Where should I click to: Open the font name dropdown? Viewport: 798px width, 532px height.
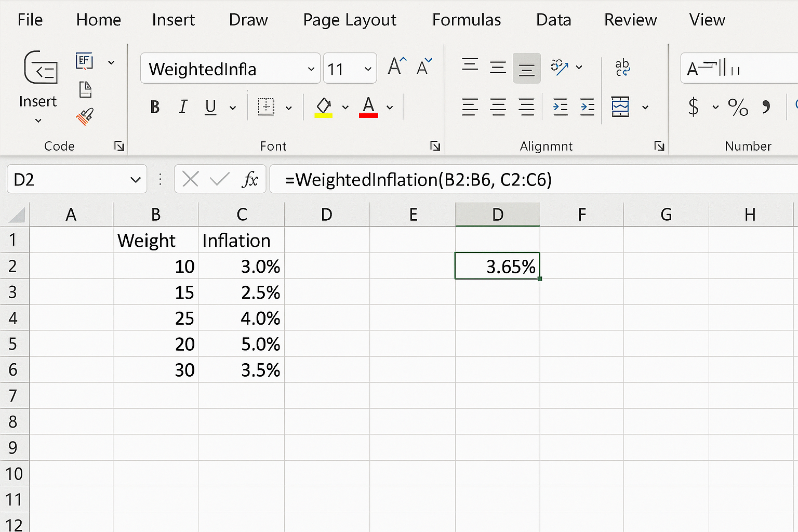[311, 69]
